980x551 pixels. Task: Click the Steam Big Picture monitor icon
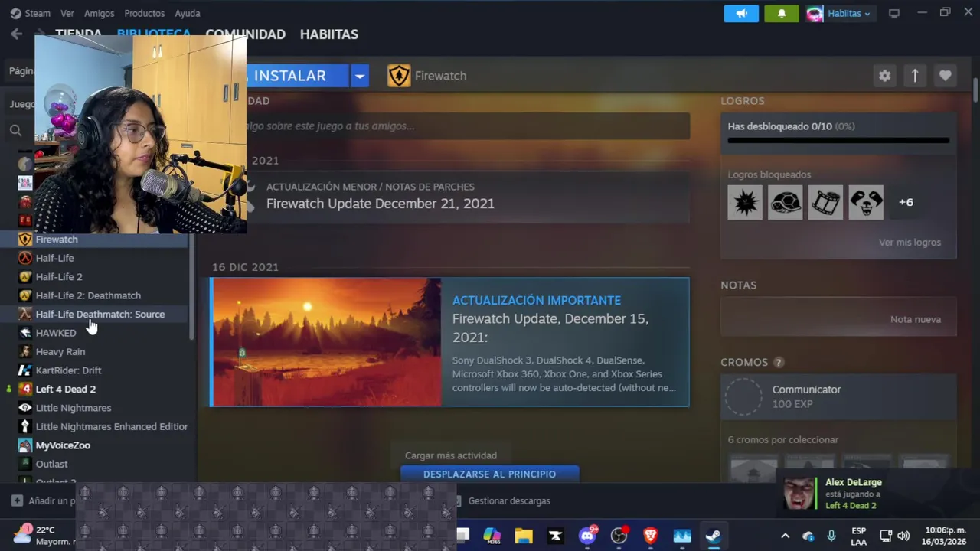[x=893, y=13]
